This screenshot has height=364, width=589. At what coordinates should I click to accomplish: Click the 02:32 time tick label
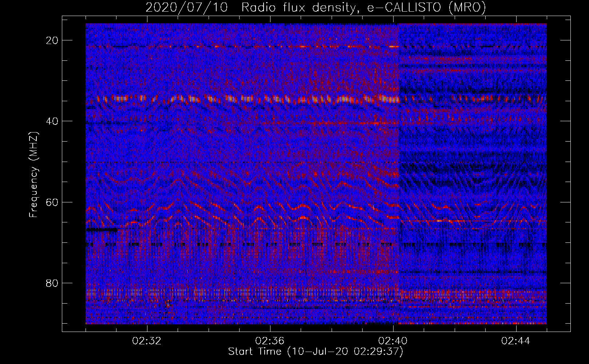(147, 341)
